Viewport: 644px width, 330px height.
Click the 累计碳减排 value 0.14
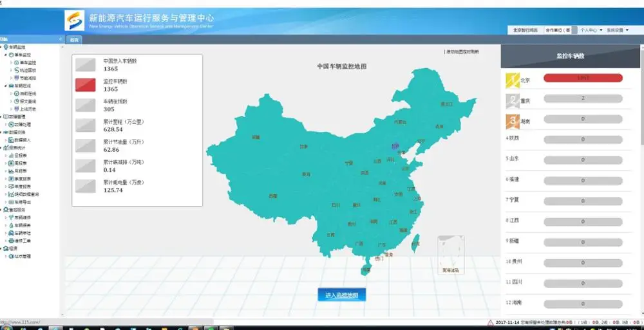point(109,170)
